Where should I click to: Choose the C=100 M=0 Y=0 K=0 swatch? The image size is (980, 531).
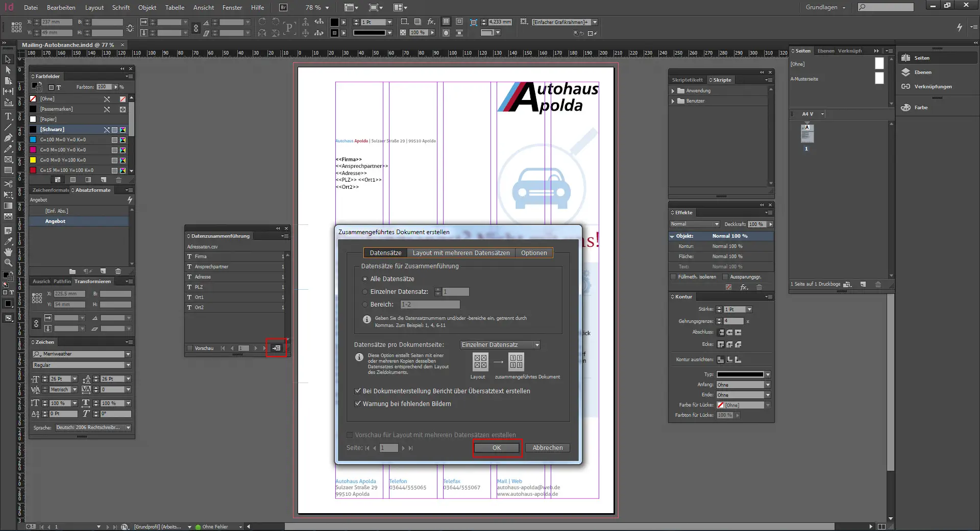tap(63, 140)
